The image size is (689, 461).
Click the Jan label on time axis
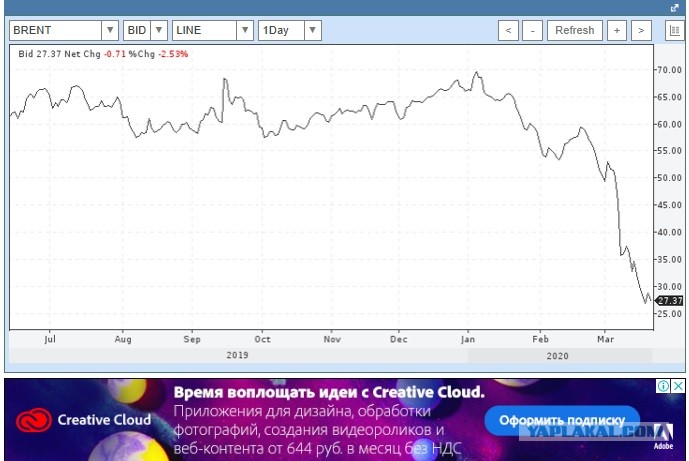468,339
